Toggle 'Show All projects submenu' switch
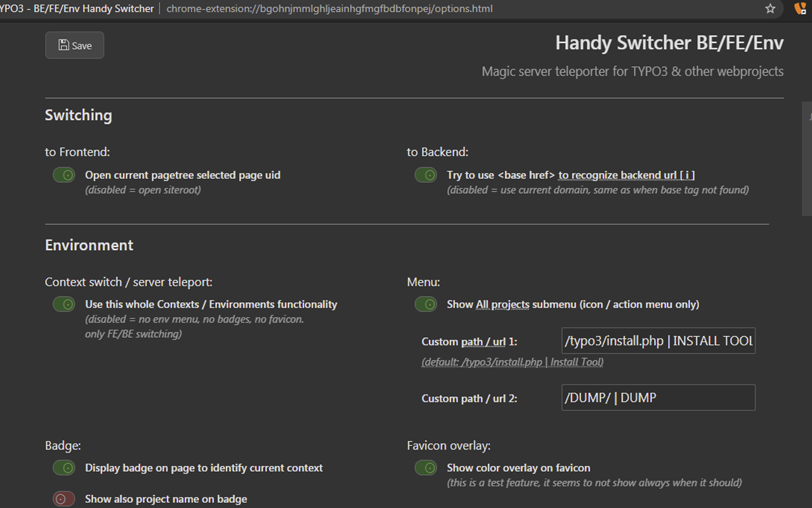 click(426, 304)
